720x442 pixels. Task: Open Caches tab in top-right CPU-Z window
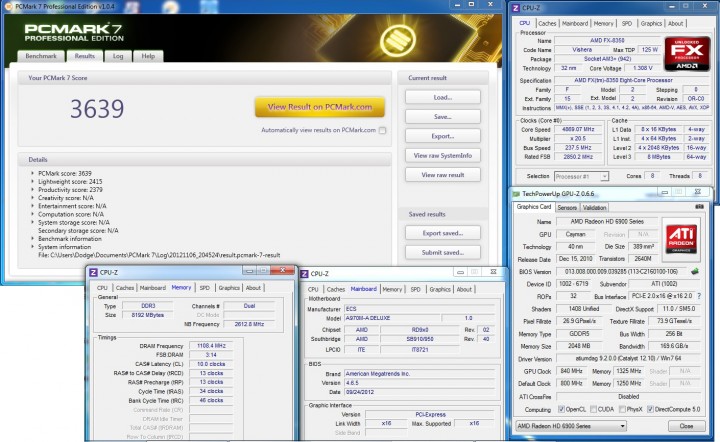click(547, 23)
